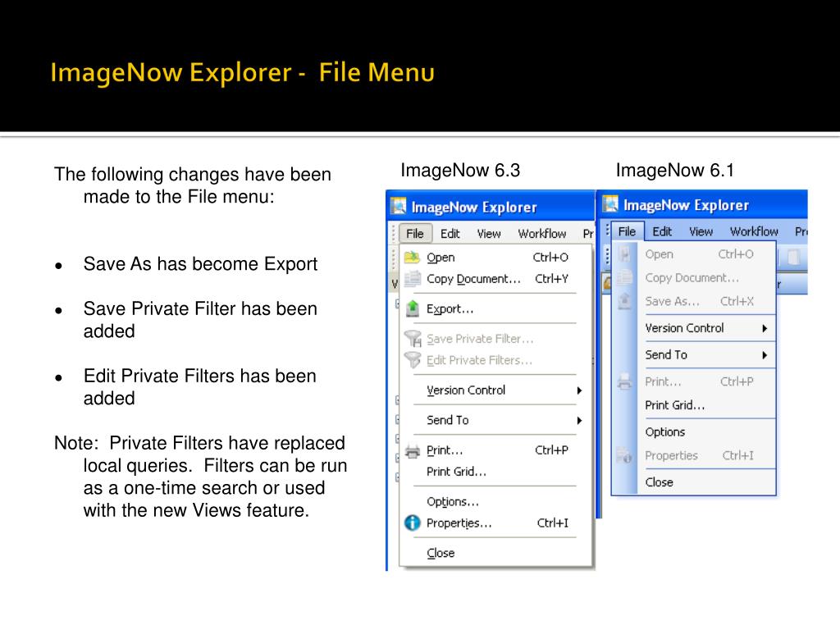Choose Close in the 6.3 File menu
The width and height of the screenshot is (840, 630).
(x=496, y=553)
